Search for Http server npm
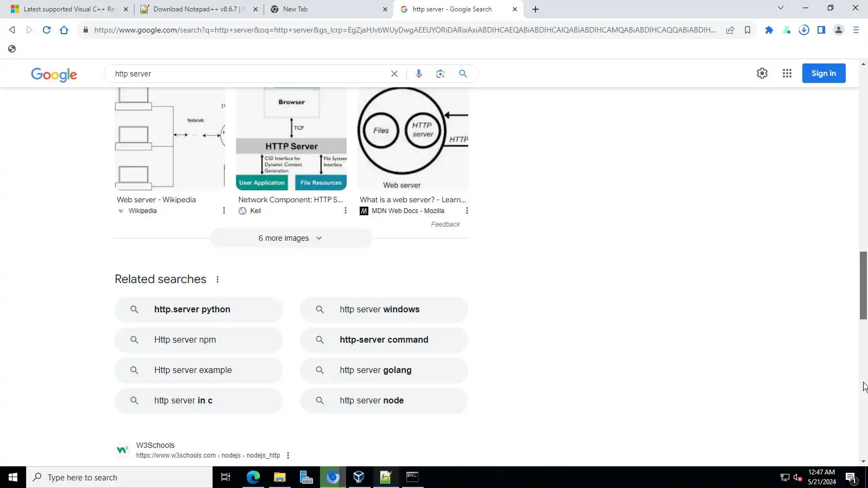This screenshot has width=868, height=488. (199, 340)
